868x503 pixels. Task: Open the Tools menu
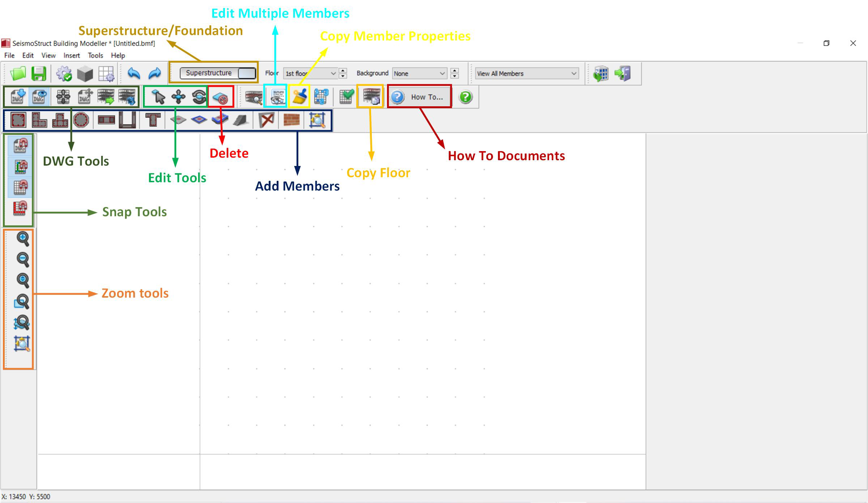click(x=95, y=55)
